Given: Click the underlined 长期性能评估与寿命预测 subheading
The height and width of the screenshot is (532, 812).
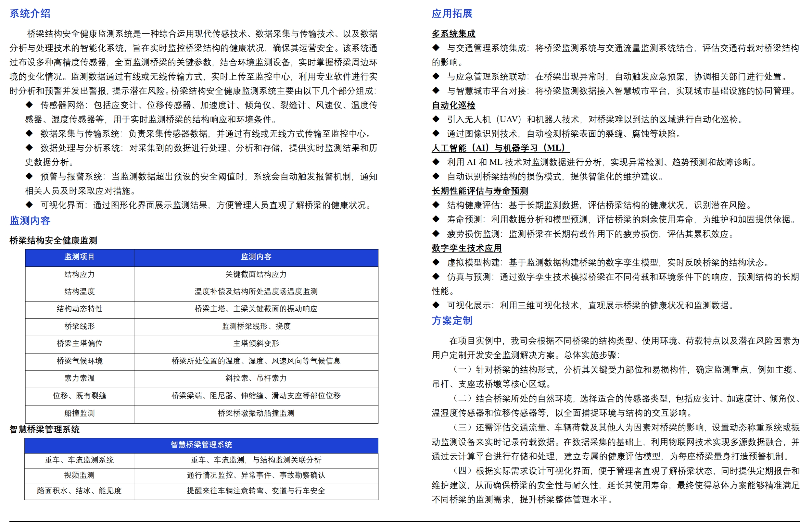Looking at the screenshot, I should 480,191.
